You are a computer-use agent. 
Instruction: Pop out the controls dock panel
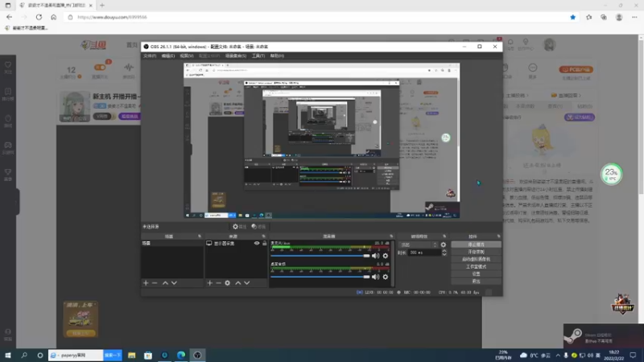tap(498, 237)
